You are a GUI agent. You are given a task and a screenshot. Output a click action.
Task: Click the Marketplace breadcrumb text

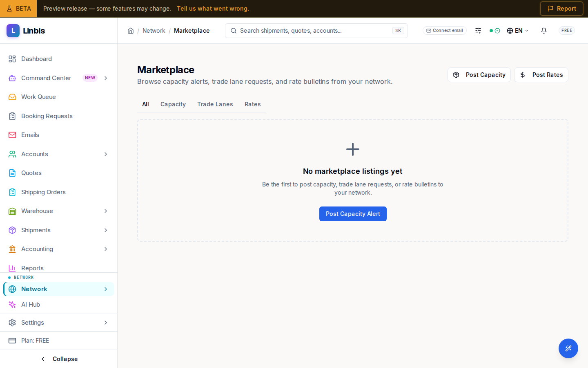coord(192,31)
